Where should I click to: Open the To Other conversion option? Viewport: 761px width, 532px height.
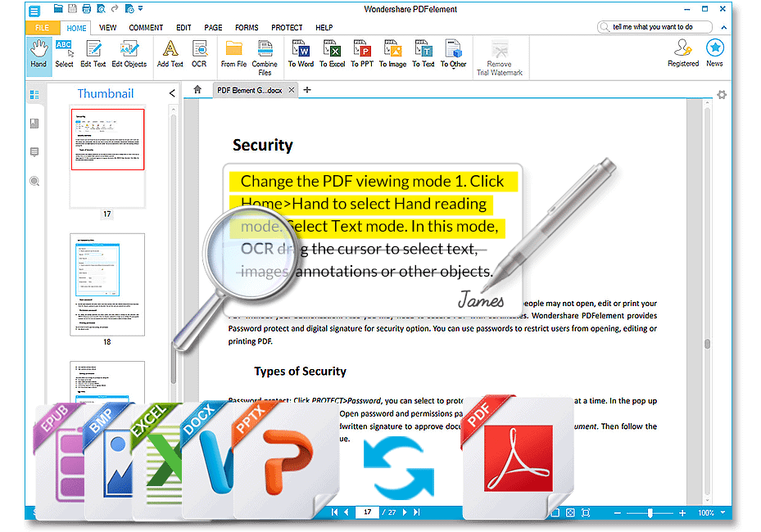453,54
